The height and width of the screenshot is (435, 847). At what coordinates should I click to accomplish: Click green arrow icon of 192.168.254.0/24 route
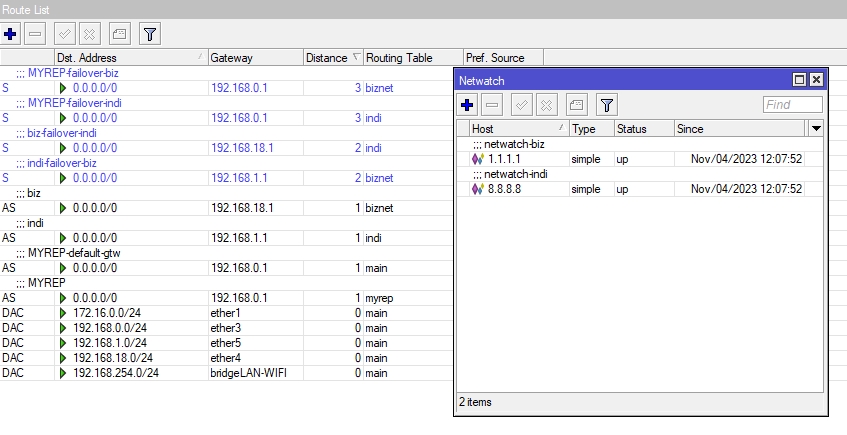pyautogui.click(x=63, y=373)
